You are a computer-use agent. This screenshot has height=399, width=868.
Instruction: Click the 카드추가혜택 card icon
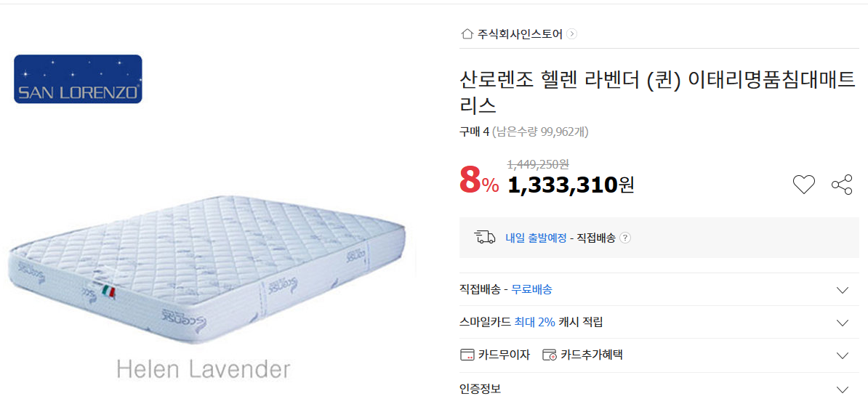550,355
